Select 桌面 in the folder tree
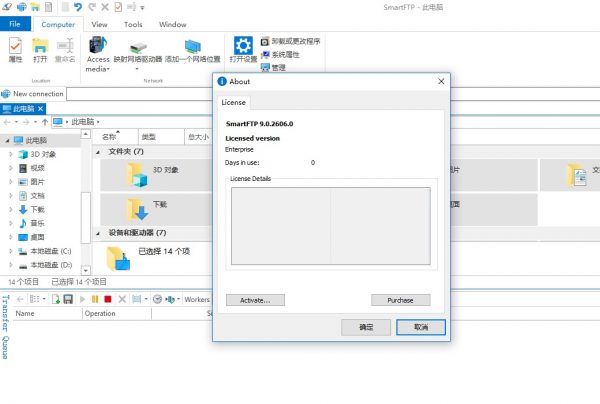Screen dimensions: 600x404 click(38, 237)
